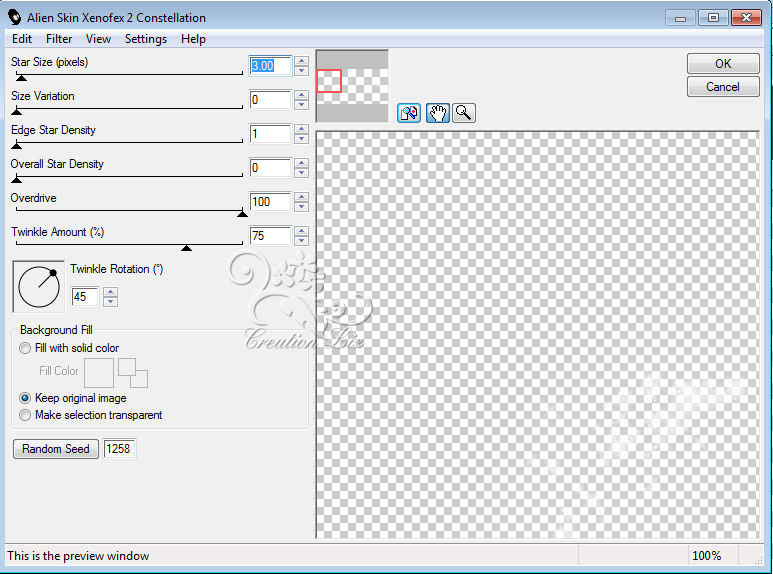Click the Random Seed button
773x574 pixels.
(x=56, y=449)
